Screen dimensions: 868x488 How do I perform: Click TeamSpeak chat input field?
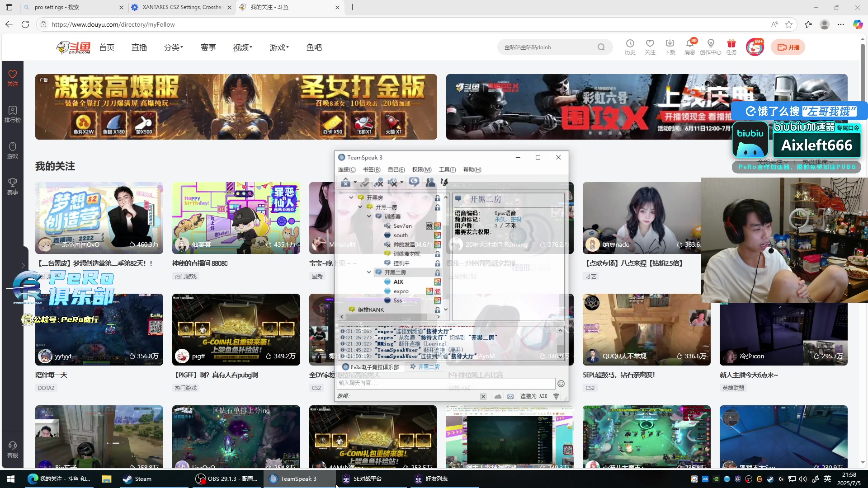tap(446, 383)
